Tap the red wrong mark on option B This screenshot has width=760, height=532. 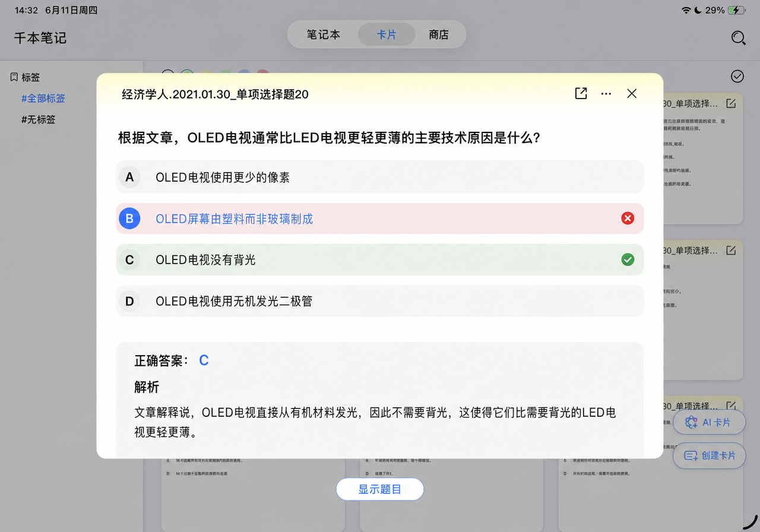click(x=628, y=218)
